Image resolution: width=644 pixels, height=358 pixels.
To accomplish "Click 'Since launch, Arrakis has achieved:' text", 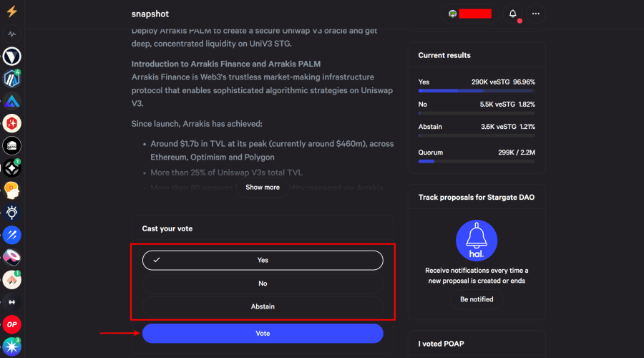I will [197, 124].
